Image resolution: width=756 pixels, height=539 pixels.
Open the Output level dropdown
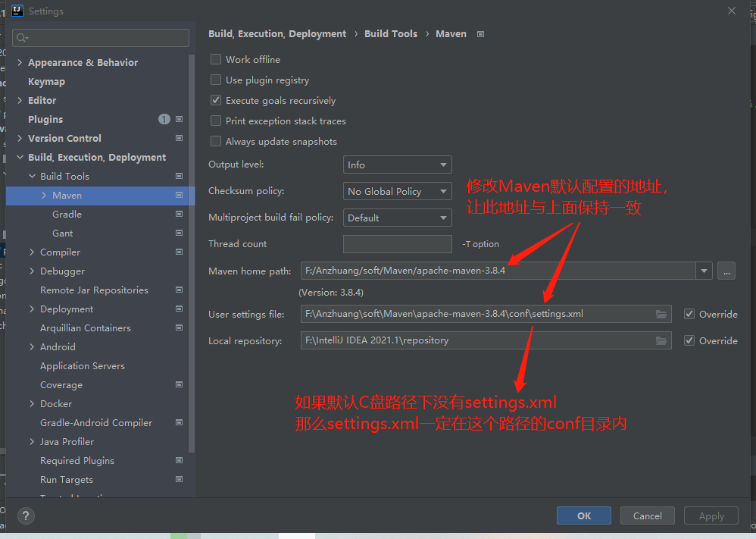tap(397, 165)
